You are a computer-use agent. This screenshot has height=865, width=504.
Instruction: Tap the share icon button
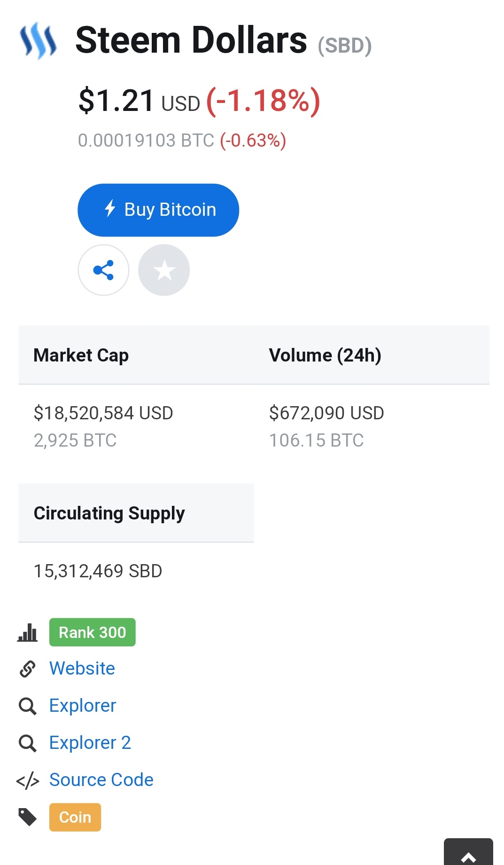103,270
